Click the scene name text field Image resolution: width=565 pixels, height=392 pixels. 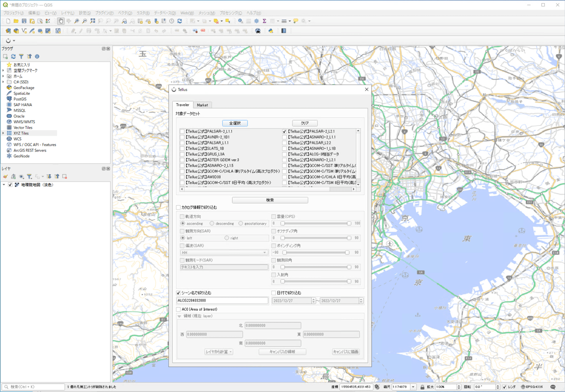point(222,301)
